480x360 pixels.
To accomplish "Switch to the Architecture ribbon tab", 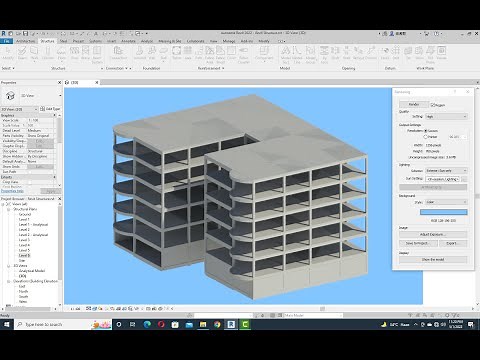I will click(x=26, y=41).
